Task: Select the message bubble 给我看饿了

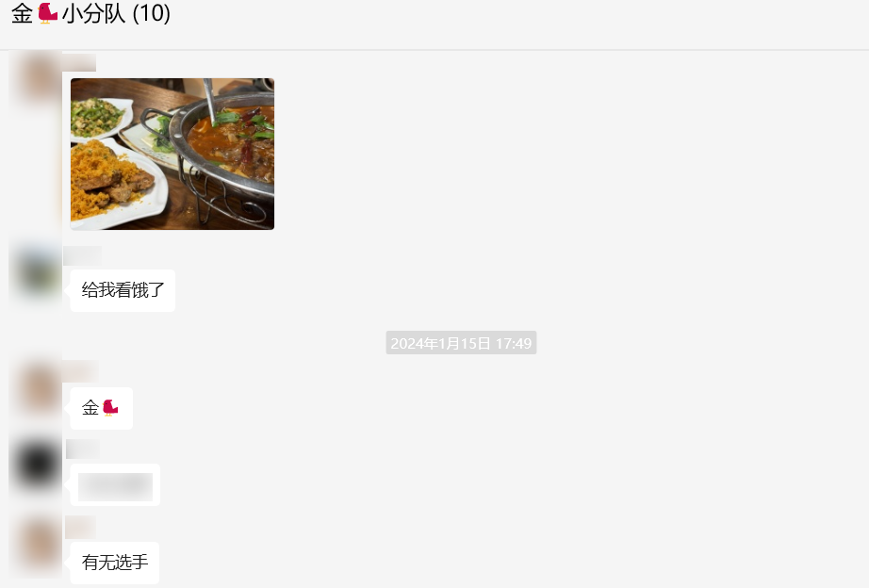Action: [123, 290]
